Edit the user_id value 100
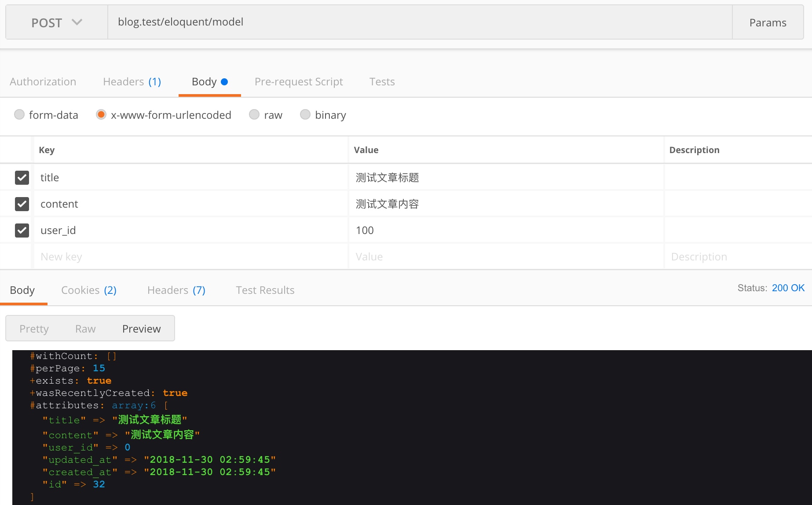Screen dimensions: 812x505 [x=506, y=231]
